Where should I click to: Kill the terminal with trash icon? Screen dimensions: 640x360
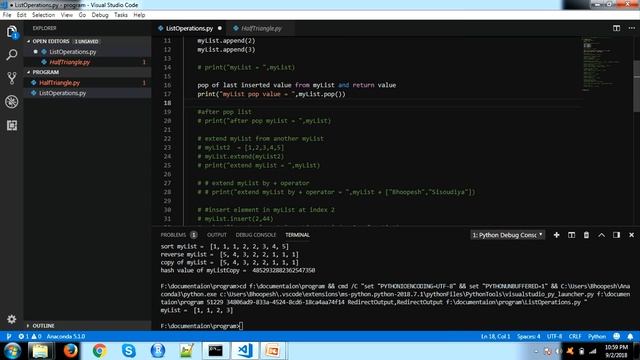coord(586,235)
